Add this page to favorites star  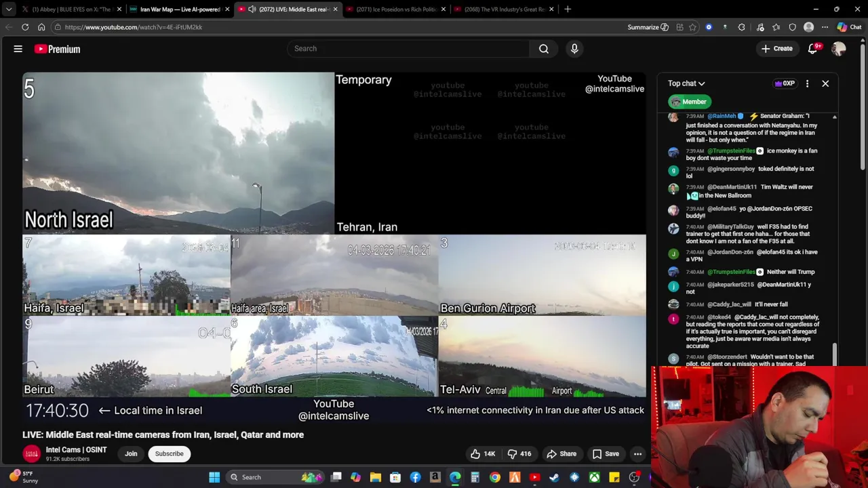pos(692,27)
